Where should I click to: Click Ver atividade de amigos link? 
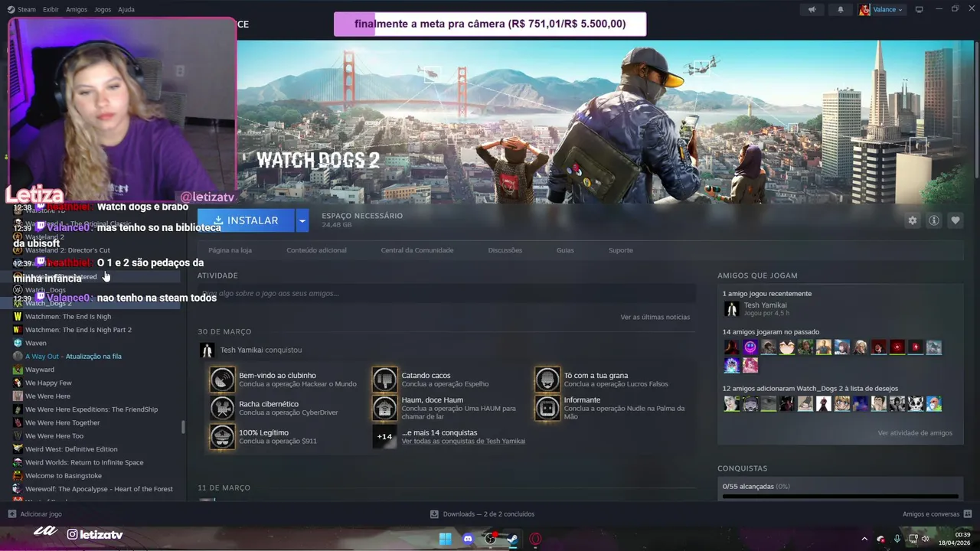[915, 432]
